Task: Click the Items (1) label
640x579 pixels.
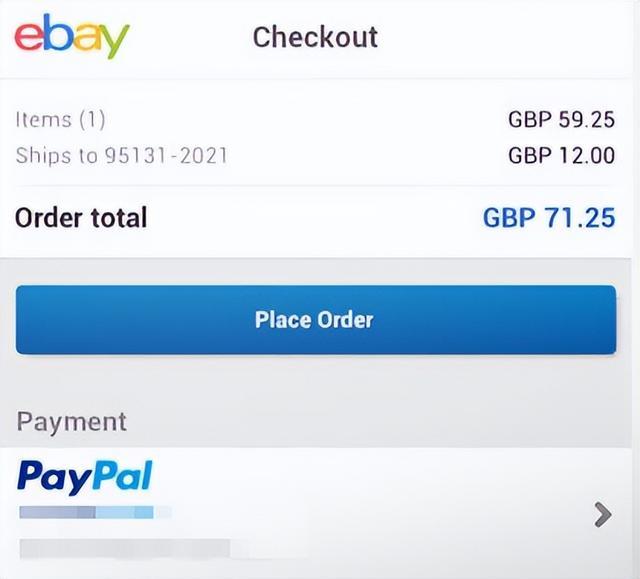Action: [x=60, y=120]
